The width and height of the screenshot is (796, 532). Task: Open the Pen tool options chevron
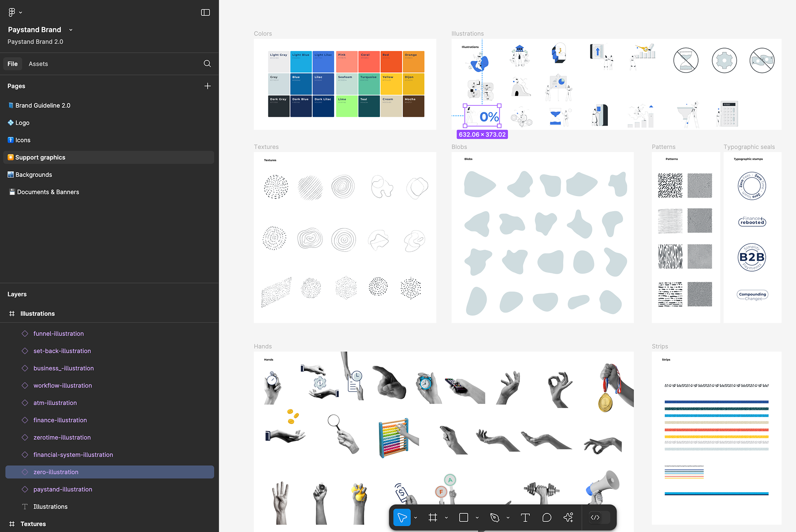click(x=508, y=518)
